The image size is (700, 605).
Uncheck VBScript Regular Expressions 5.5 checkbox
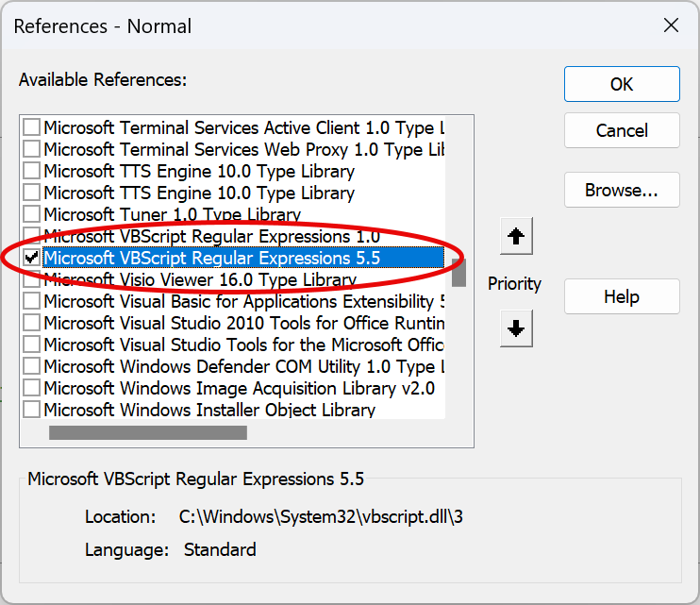[x=32, y=258]
